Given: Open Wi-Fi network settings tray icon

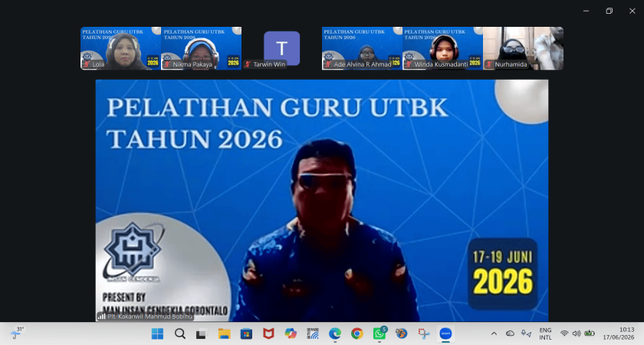Looking at the screenshot, I should (x=564, y=333).
